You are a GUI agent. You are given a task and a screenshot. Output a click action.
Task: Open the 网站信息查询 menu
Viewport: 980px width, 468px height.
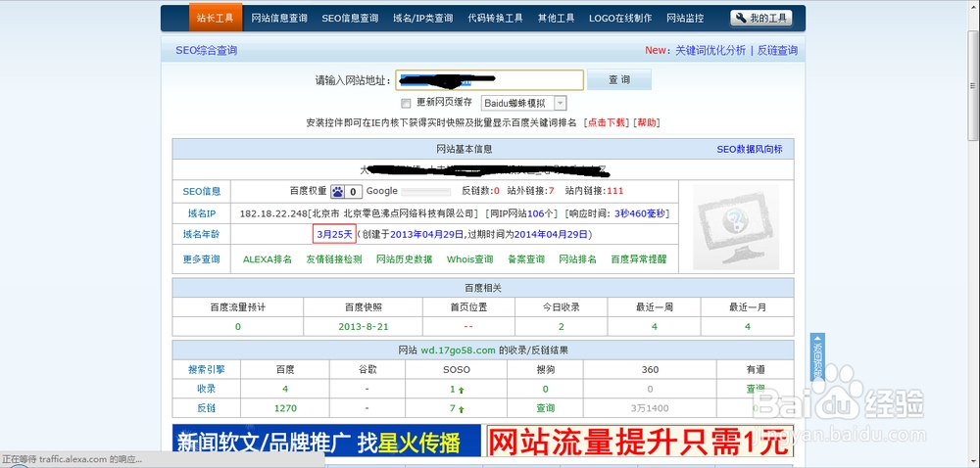click(x=279, y=18)
